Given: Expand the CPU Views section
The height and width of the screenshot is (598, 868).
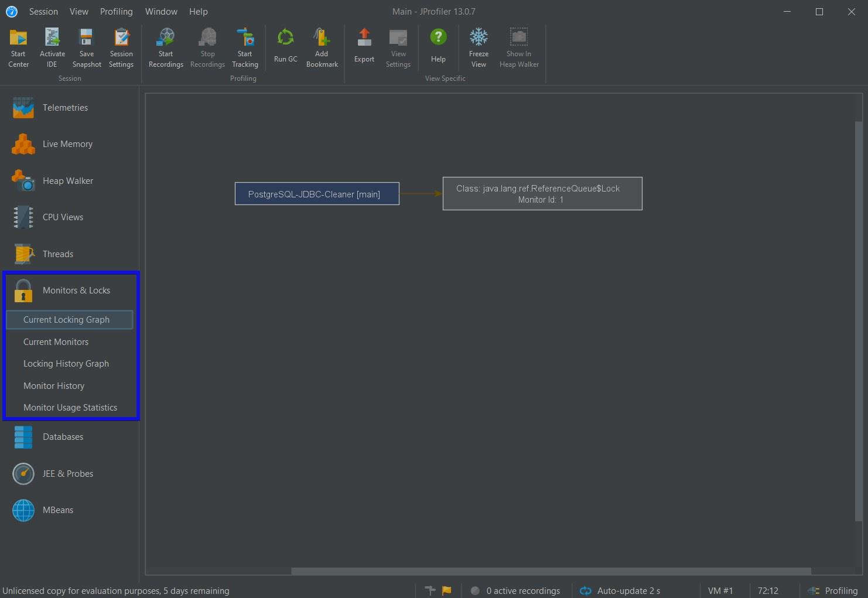Looking at the screenshot, I should click(x=63, y=217).
